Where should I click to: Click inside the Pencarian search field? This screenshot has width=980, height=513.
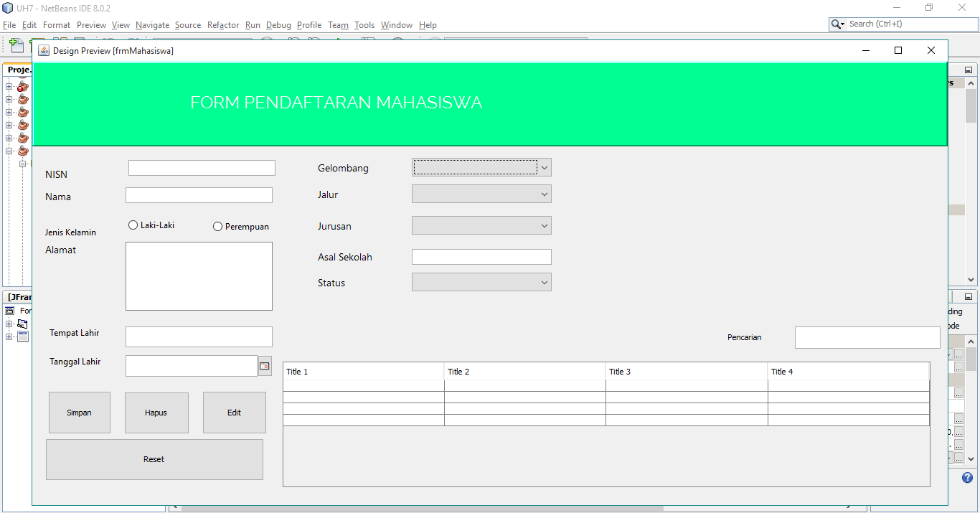point(867,337)
